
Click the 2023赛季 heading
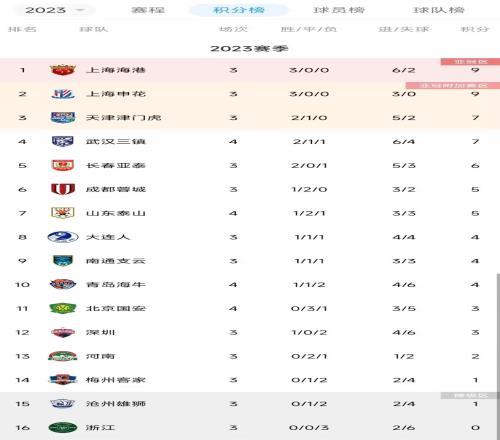click(249, 49)
